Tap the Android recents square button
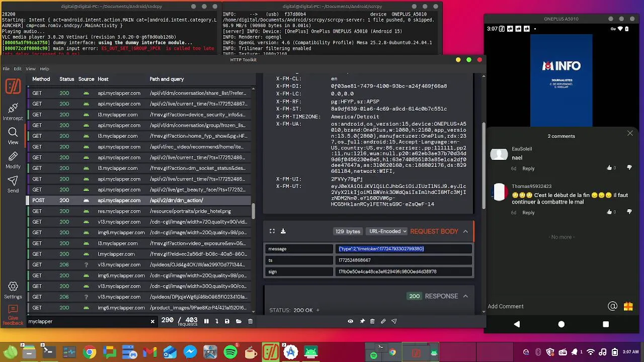Image resolution: width=644 pixels, height=362 pixels. tap(606, 324)
